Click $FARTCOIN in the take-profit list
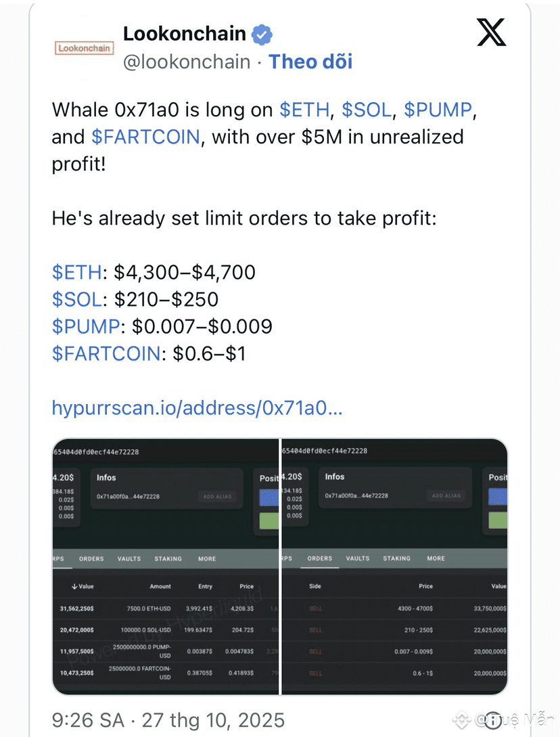Image resolution: width=560 pixels, height=737 pixels. (x=107, y=354)
